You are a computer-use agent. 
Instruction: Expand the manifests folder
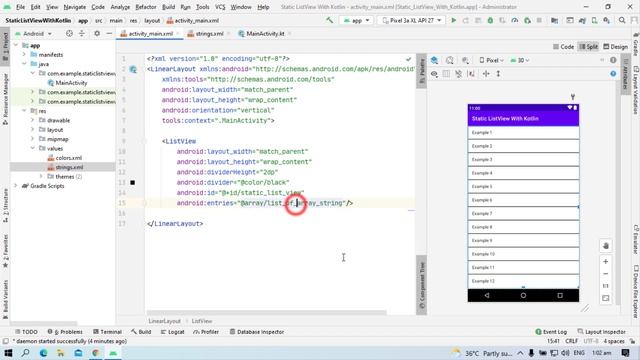[x=24, y=55]
